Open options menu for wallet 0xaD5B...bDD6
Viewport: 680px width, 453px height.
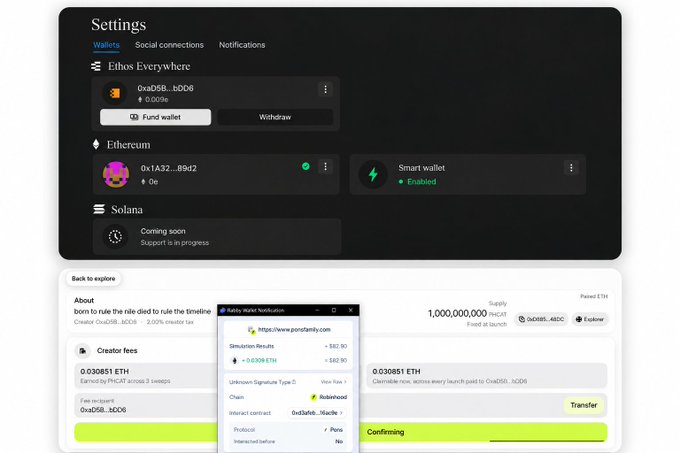coord(325,89)
